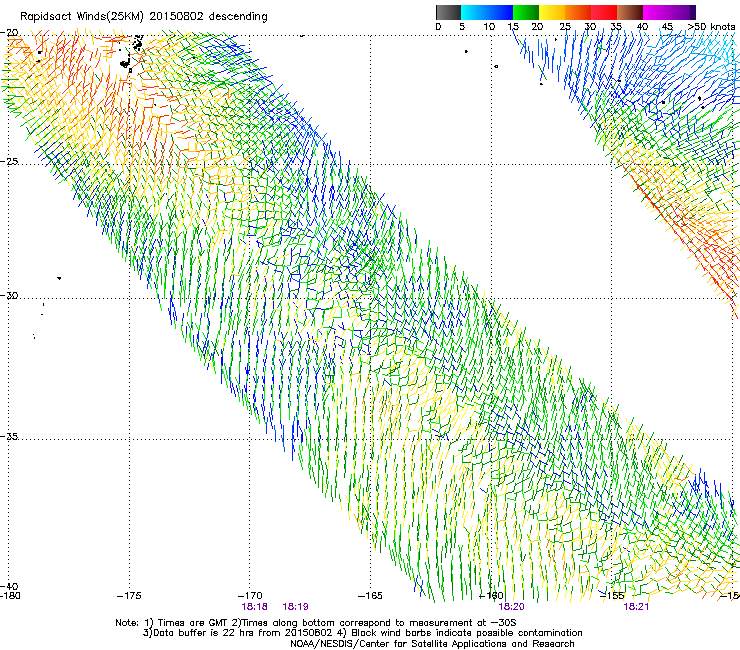The image size is (740, 650).
Task: Click the yellow 20-25 knots legend swatch
Action: (x=552, y=12)
